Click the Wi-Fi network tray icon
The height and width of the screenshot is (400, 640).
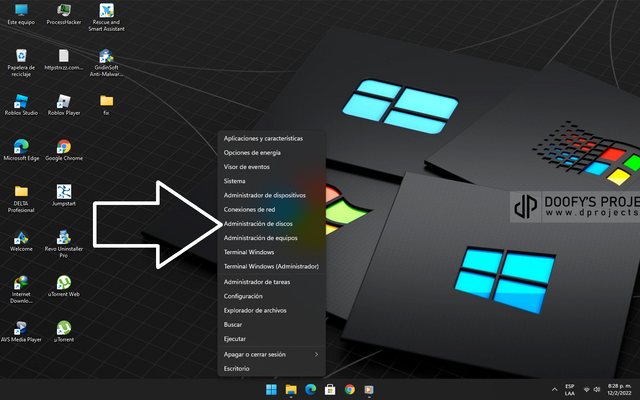[x=587, y=389]
